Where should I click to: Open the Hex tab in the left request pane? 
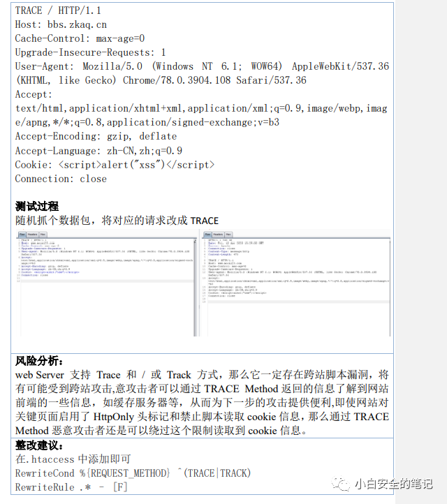(43, 235)
